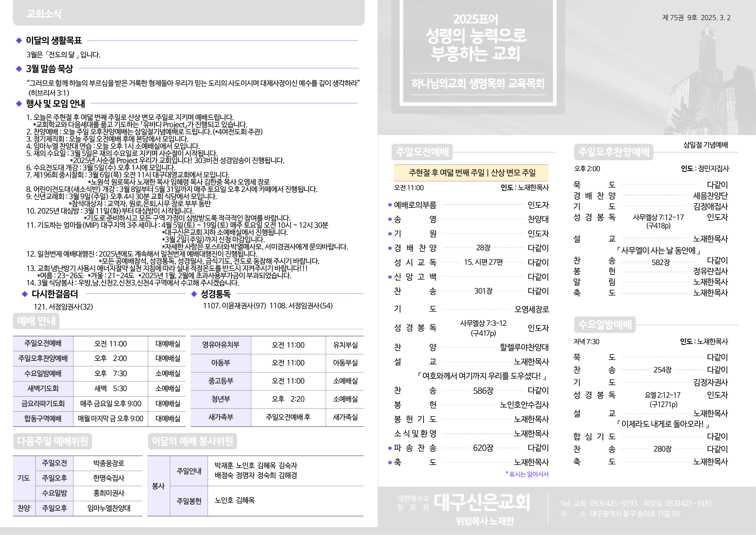756x535 pixels.
Task: Click the 예배 안내 section label
Action: (36, 321)
